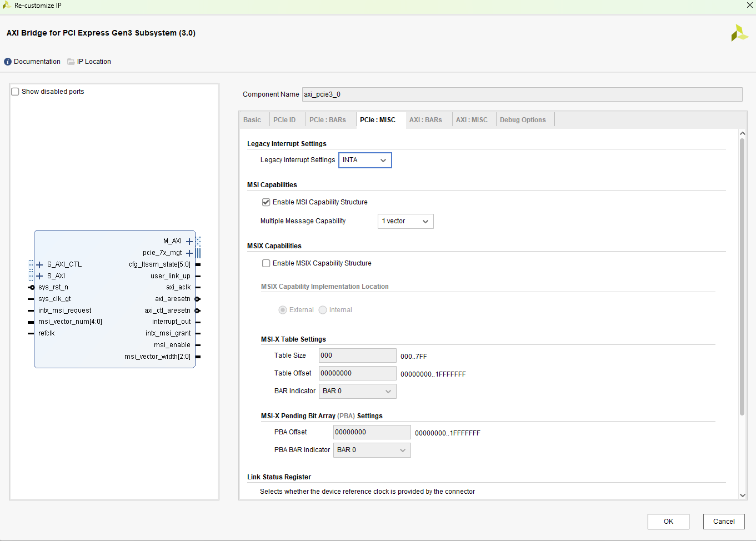This screenshot has width=756, height=541.
Task: Switch to the PCIe : BARs tab
Action: (328, 120)
